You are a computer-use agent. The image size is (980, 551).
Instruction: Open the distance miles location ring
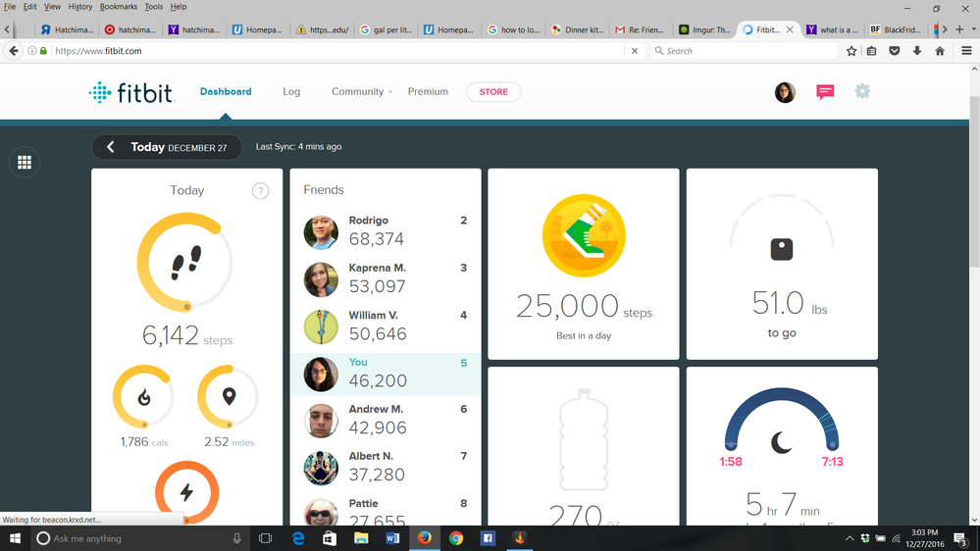[229, 397]
